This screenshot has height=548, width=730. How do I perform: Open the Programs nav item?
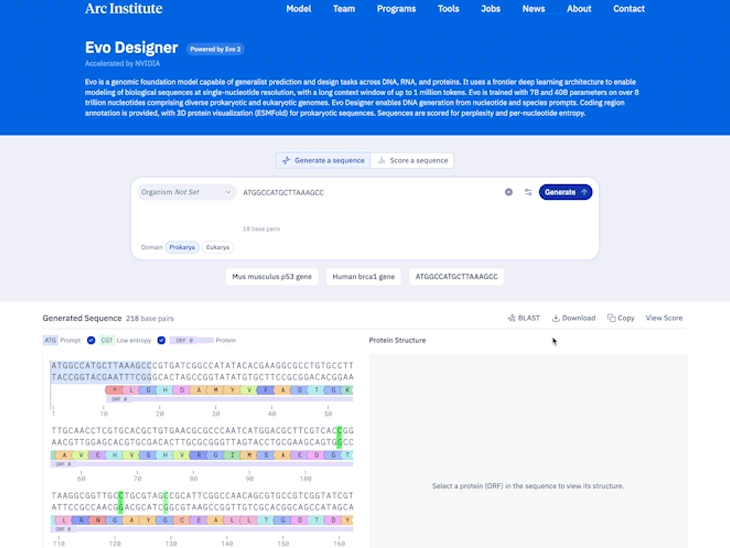396,9
